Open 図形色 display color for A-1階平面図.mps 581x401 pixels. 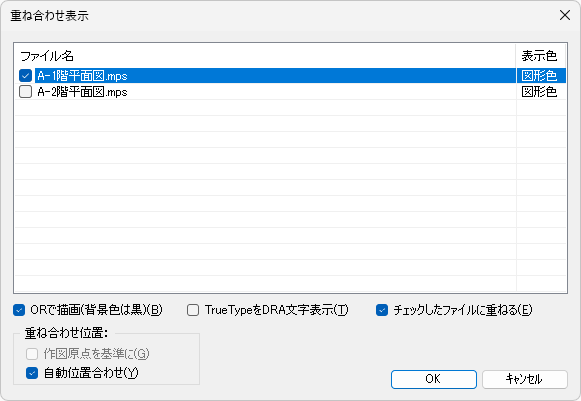(540, 76)
